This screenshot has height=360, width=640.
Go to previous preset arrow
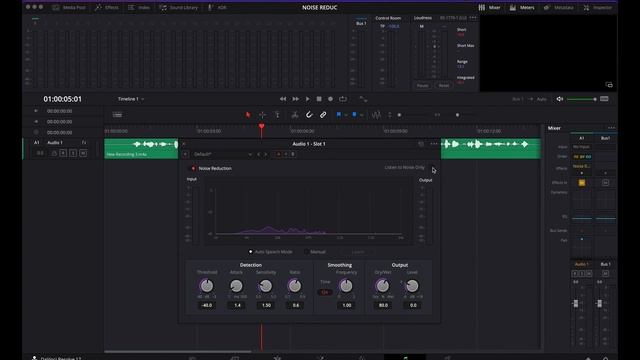point(258,154)
